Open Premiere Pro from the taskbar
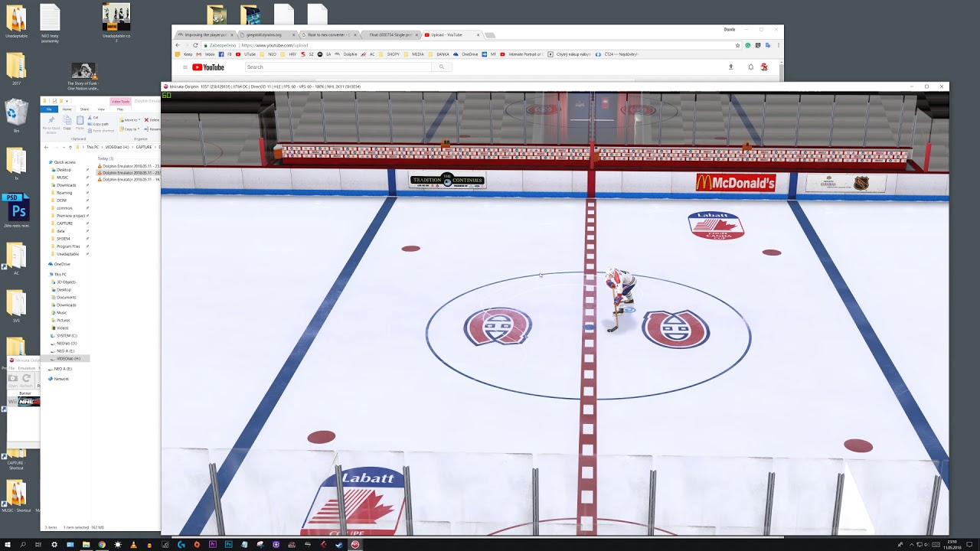Image resolution: width=980 pixels, height=551 pixels. pyautogui.click(x=212, y=544)
